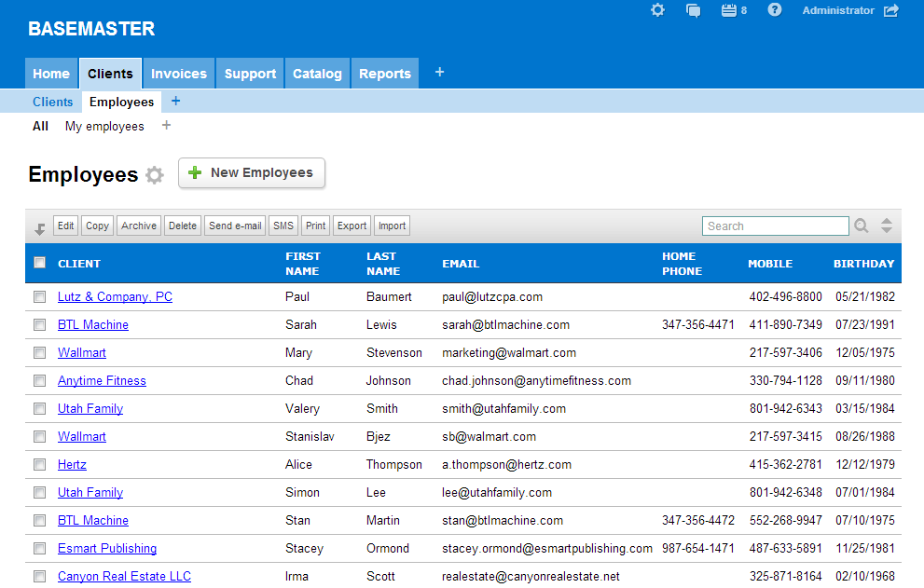Screen dimensions: 924x588
Task: Click the BASEMASTER logo
Action: coord(91,29)
